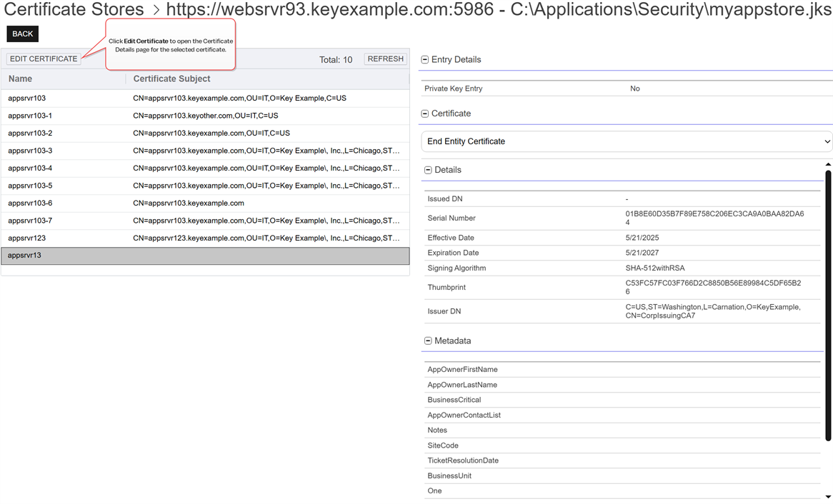Collapse the Details section
The height and width of the screenshot is (504, 833).
[428, 170]
